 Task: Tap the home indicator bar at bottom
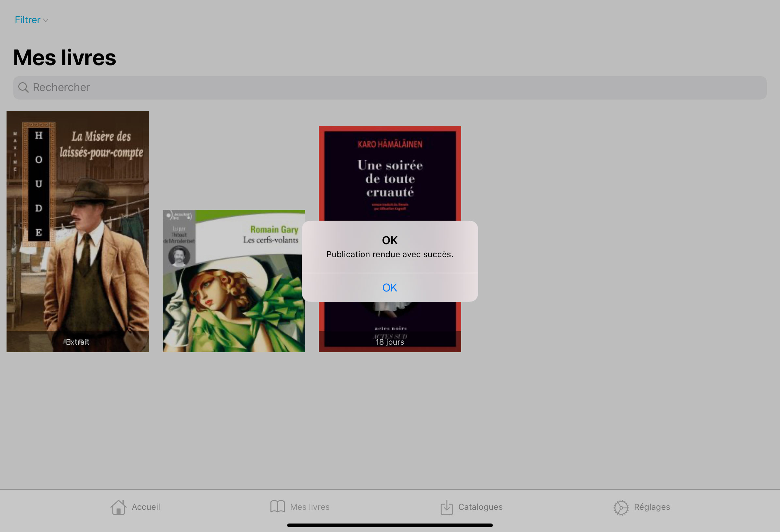[390, 525]
